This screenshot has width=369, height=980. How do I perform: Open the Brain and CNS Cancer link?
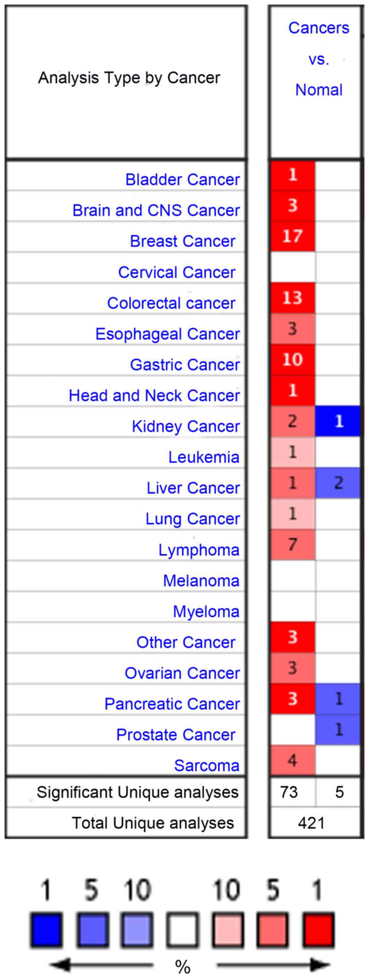coord(156,210)
